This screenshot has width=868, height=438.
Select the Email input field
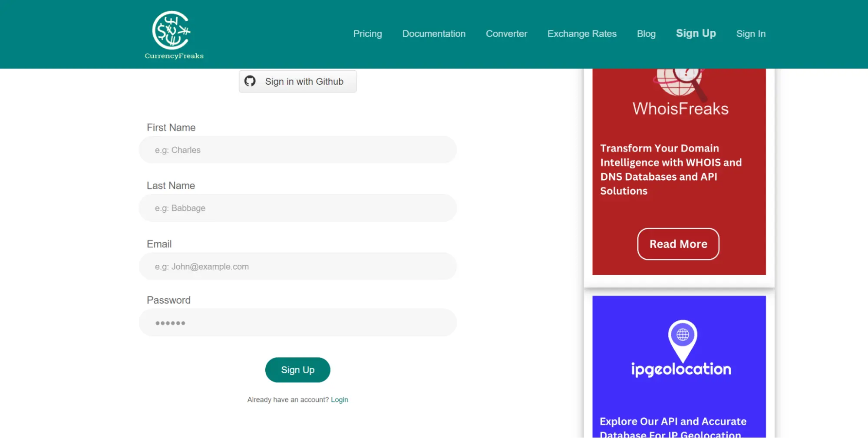[297, 266]
